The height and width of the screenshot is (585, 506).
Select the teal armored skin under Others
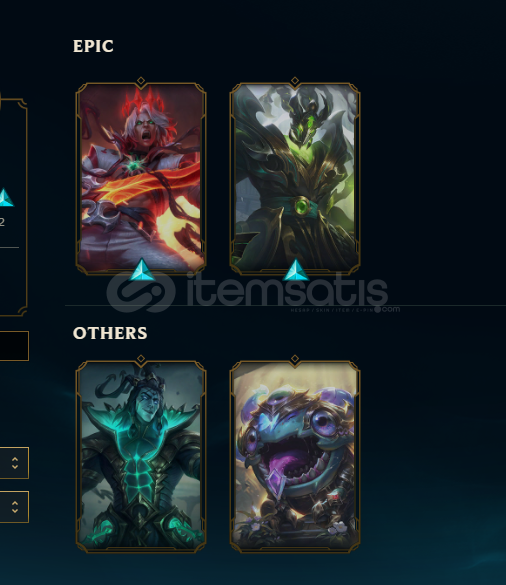[x=141, y=456]
